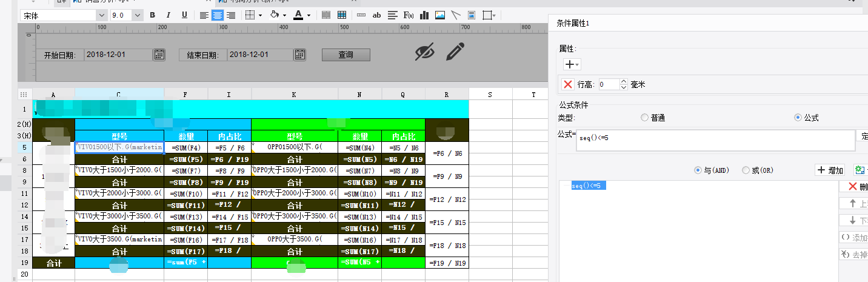This screenshot has width=868, height=282.
Task: Insert image icon
Action: (x=440, y=15)
